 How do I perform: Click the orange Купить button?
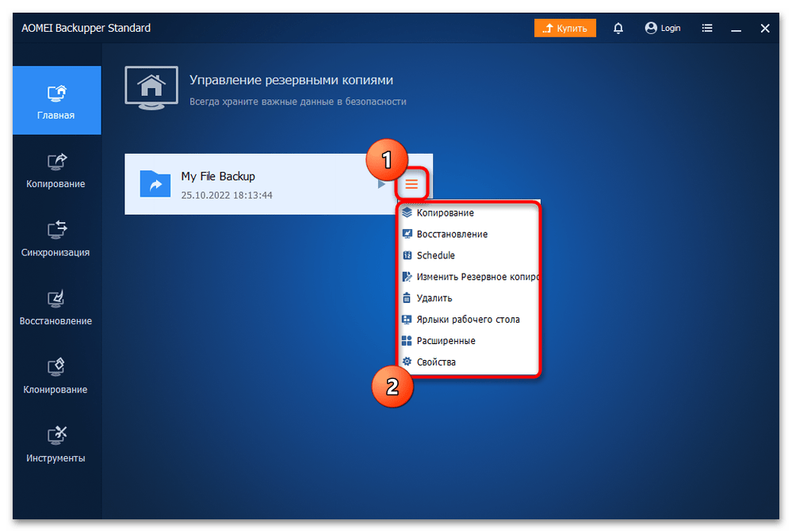564,29
